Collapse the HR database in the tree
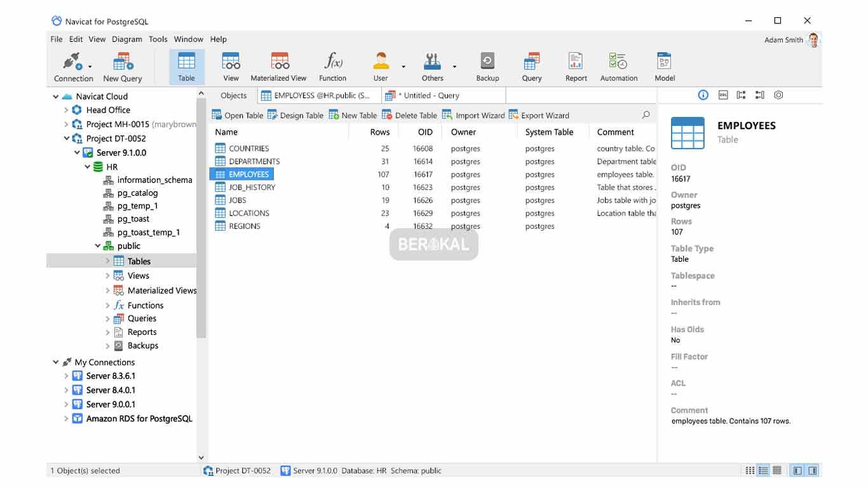This screenshot has width=868, height=488. [x=88, y=166]
